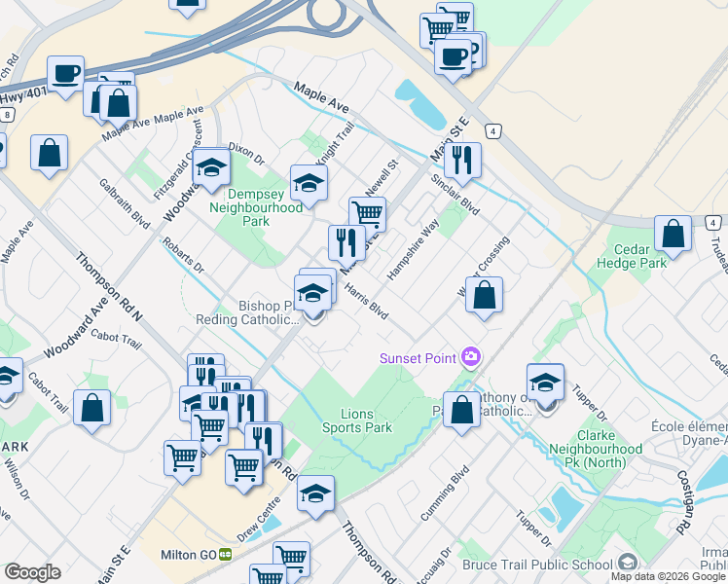This screenshot has width=728, height=584.
Task: Click the Hwy 401 label
Action: (x=23, y=96)
